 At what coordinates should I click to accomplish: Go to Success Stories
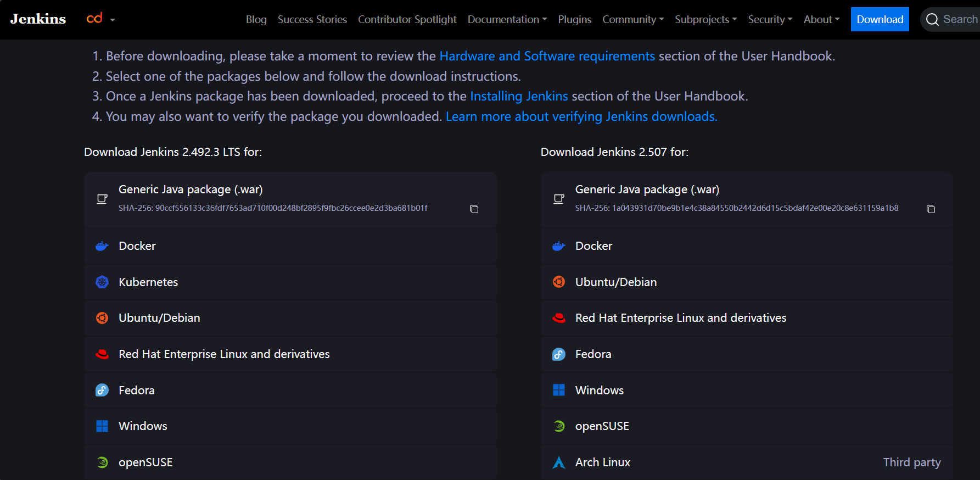pyautogui.click(x=312, y=19)
